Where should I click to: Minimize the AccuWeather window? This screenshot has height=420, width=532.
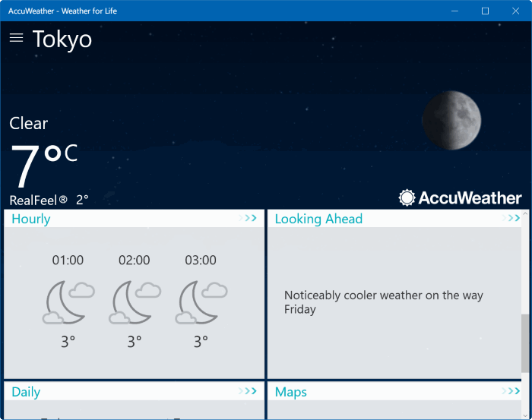(x=454, y=11)
